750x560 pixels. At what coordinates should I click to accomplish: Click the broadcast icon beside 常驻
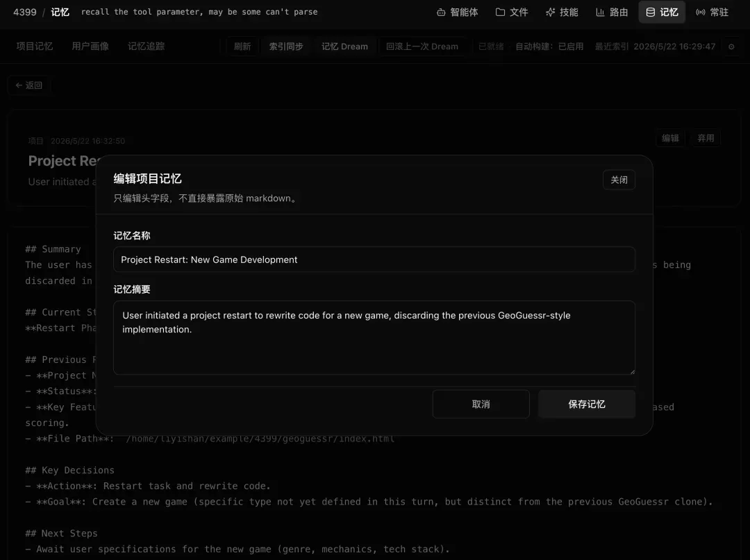(700, 12)
